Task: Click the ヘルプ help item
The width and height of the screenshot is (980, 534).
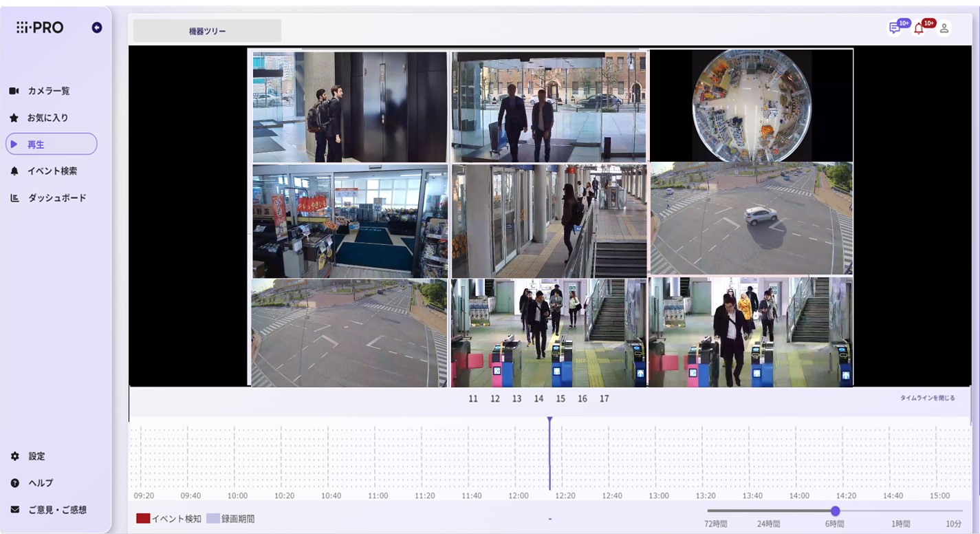Action: click(40, 483)
